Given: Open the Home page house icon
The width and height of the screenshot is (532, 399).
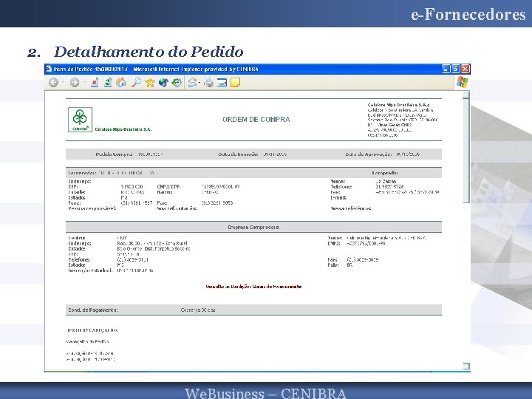Looking at the screenshot, I should (121, 83).
